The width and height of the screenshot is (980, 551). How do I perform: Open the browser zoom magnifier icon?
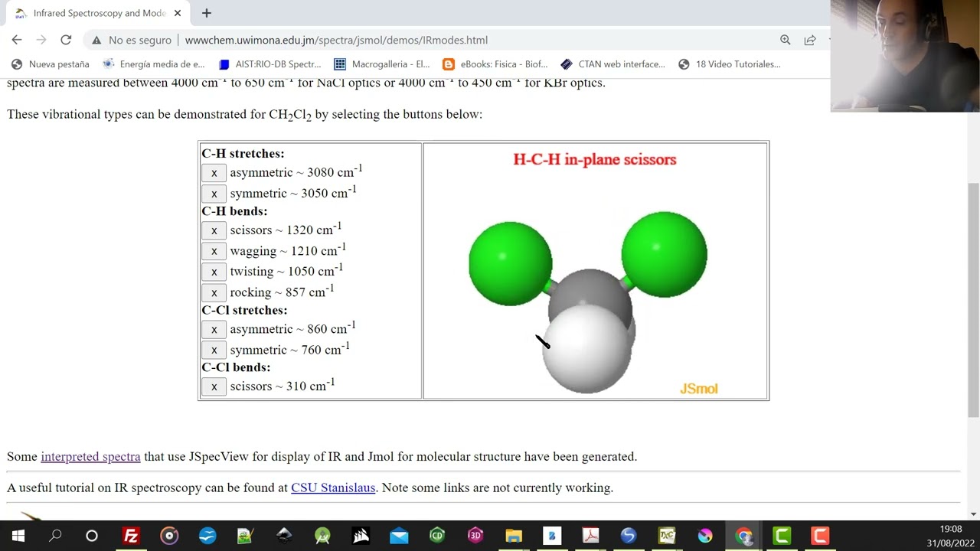(x=785, y=40)
